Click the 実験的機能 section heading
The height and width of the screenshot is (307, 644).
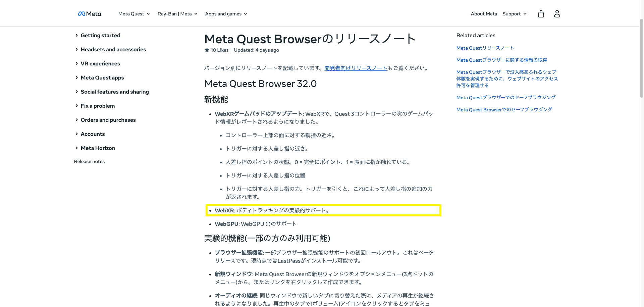tap(267, 238)
